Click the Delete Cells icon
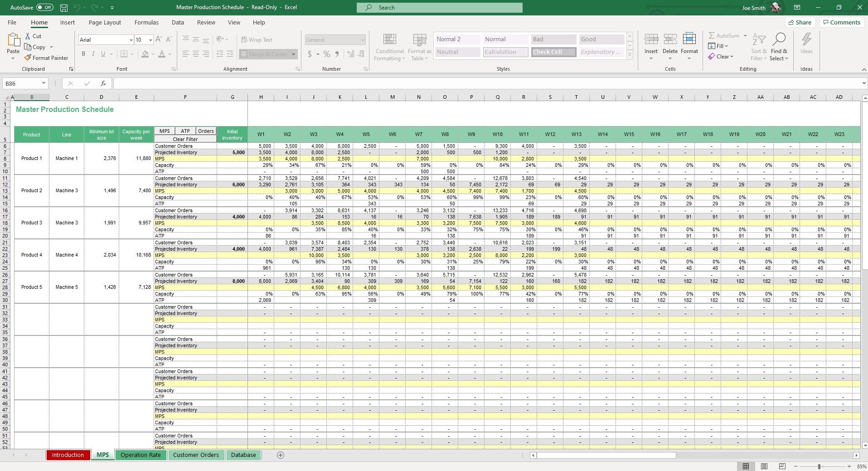The image size is (868, 471). 670,40
